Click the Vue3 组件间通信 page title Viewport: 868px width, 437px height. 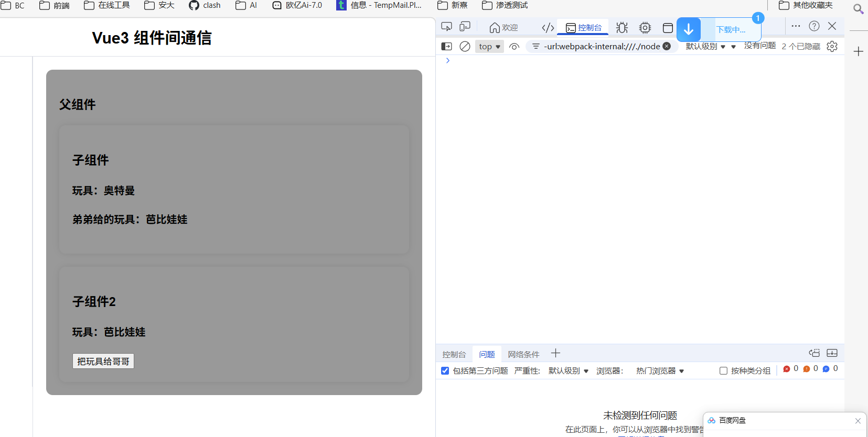(x=152, y=38)
